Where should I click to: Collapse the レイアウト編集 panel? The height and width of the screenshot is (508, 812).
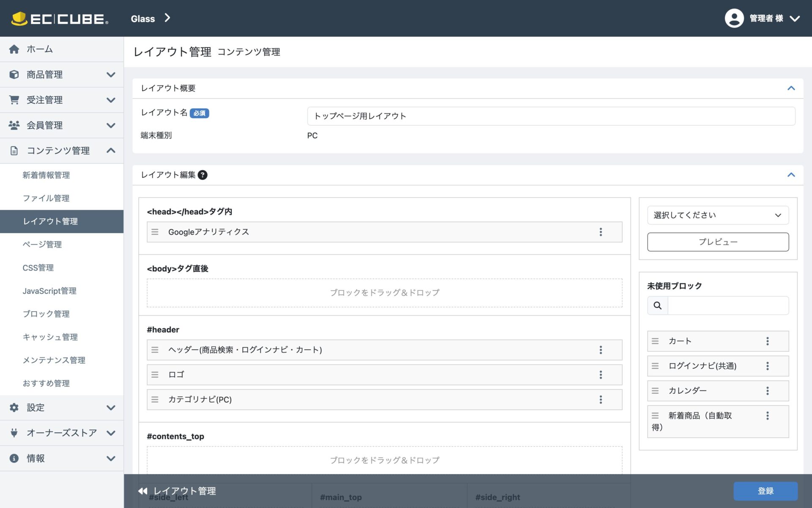coord(791,175)
